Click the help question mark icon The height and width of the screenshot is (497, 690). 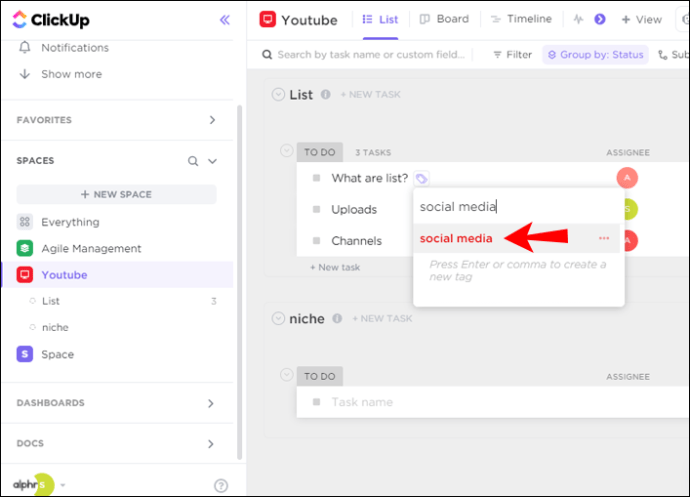click(x=221, y=486)
